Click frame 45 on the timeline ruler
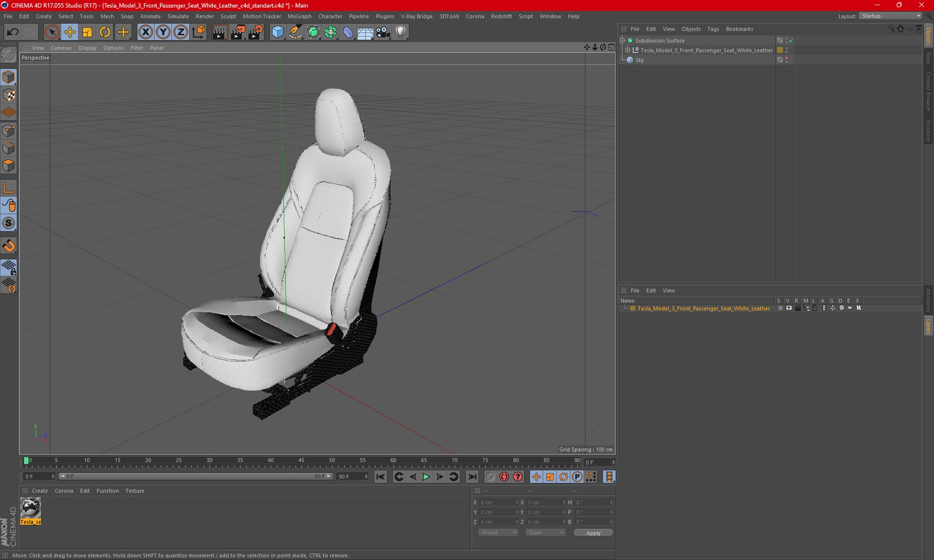934x560 pixels. (x=301, y=460)
